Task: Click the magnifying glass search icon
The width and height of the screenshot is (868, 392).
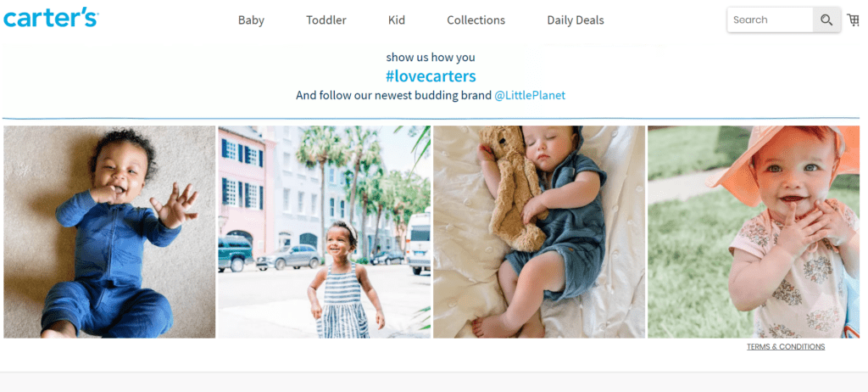Action: 826,20
